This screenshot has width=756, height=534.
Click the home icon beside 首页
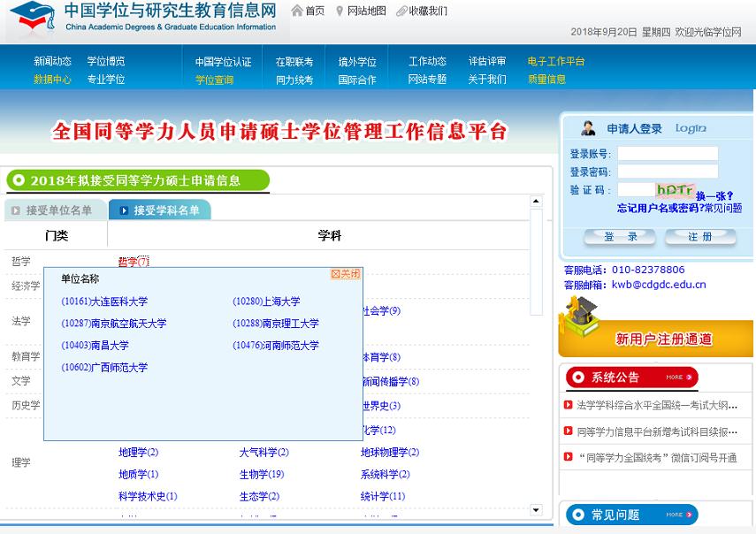pyautogui.click(x=296, y=11)
